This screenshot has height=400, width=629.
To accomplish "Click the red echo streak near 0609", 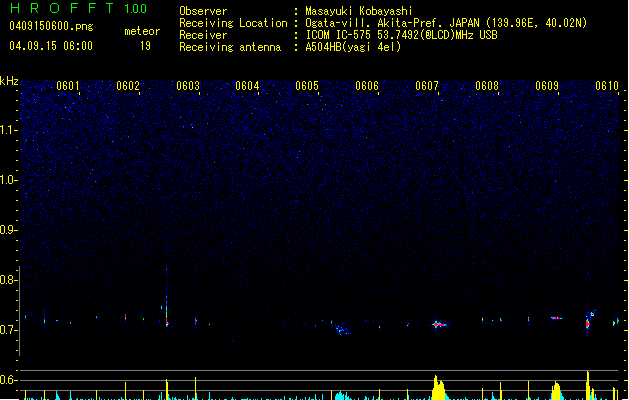I will coord(556,318).
